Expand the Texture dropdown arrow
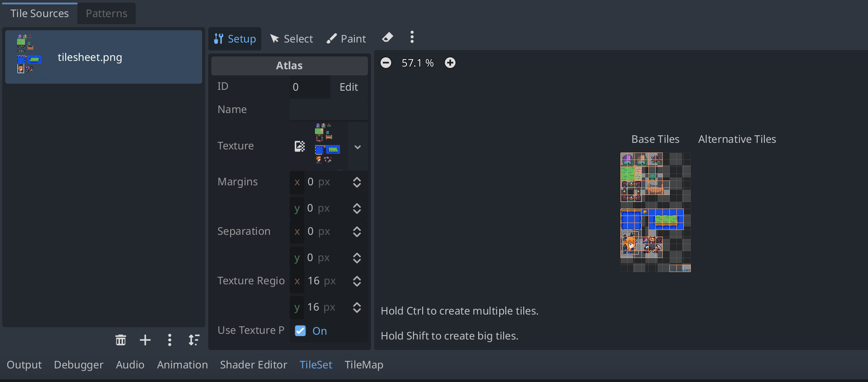This screenshot has width=868, height=382. pos(357,147)
